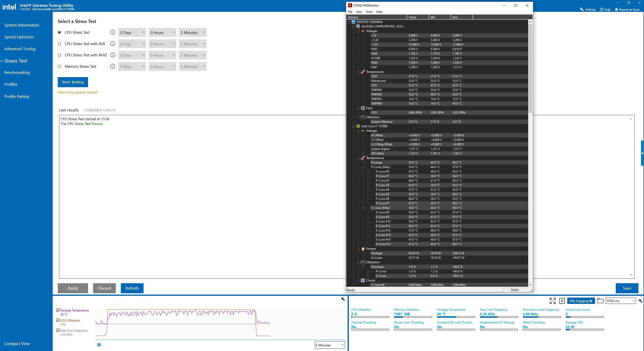Click the Refresh button
The height and width of the screenshot is (351, 644).
click(x=132, y=288)
